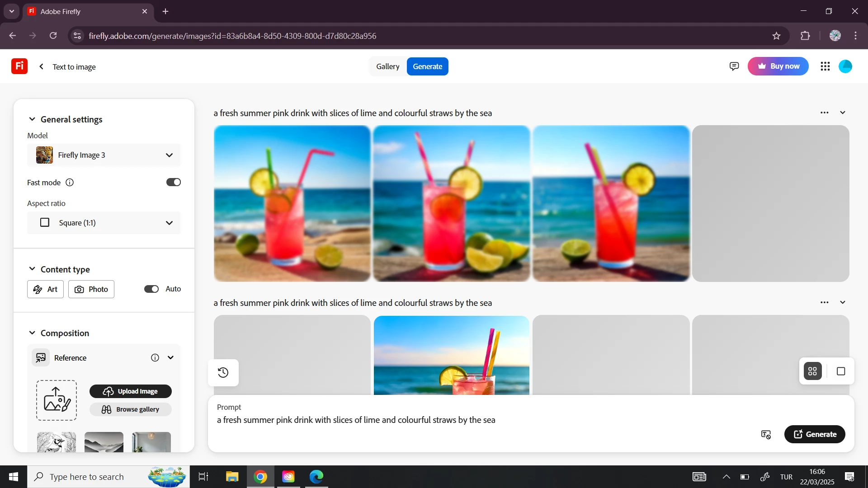Click the Adobe Firefly home logo
The width and height of the screenshot is (868, 488).
19,66
